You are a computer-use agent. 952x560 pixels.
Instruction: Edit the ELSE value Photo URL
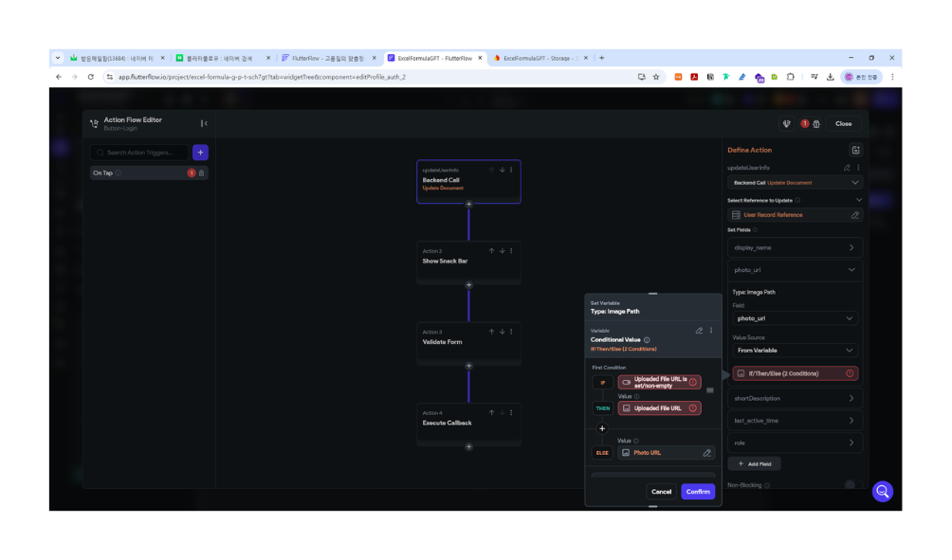click(706, 453)
